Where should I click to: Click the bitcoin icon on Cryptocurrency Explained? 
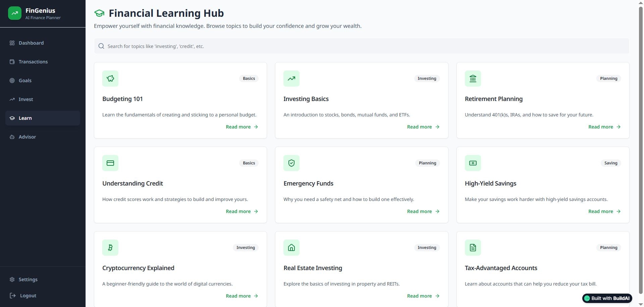click(110, 248)
